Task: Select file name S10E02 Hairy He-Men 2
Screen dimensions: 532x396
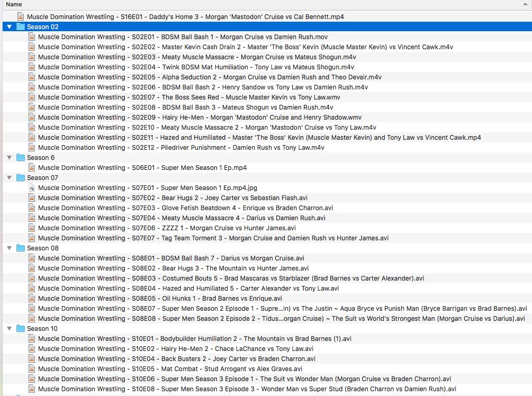Action: [x=176, y=348]
